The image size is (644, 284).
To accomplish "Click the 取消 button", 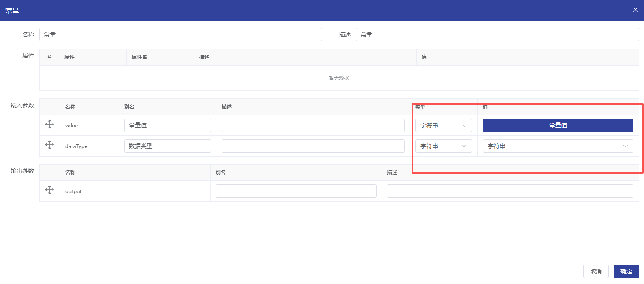I will [x=596, y=271].
